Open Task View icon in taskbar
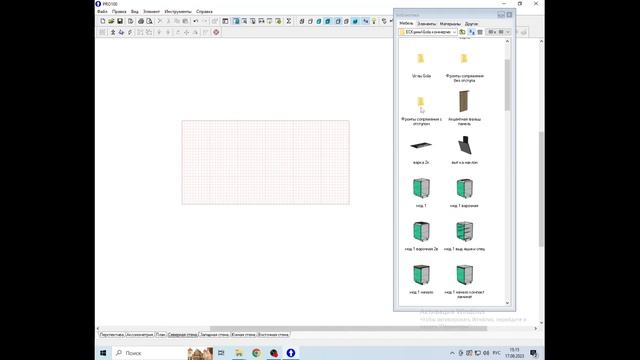 click(221, 353)
